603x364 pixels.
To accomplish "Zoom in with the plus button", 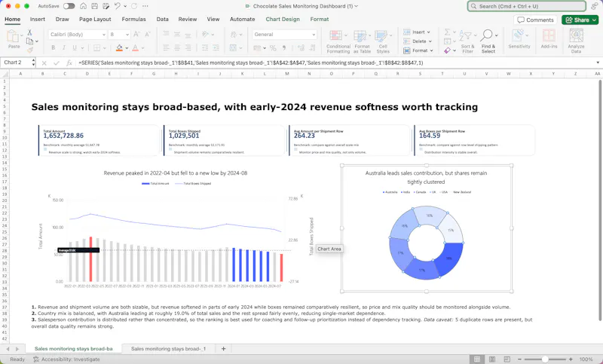I will pyautogui.click(x=571, y=359).
